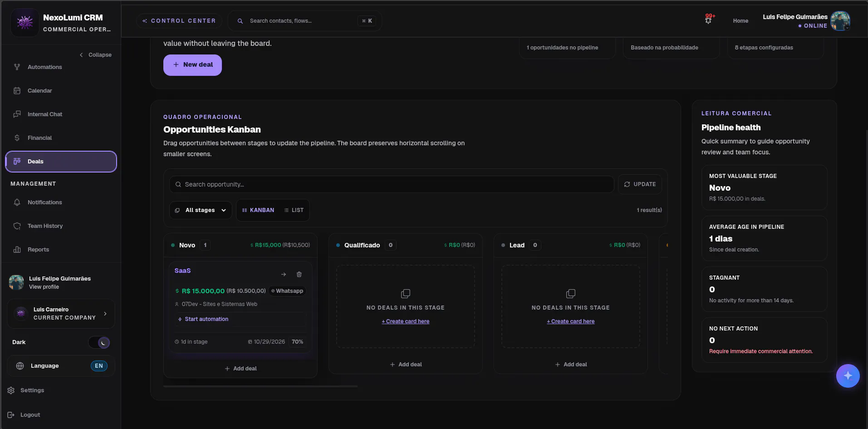Switch to KANBAN view
868x429 pixels.
point(258,210)
